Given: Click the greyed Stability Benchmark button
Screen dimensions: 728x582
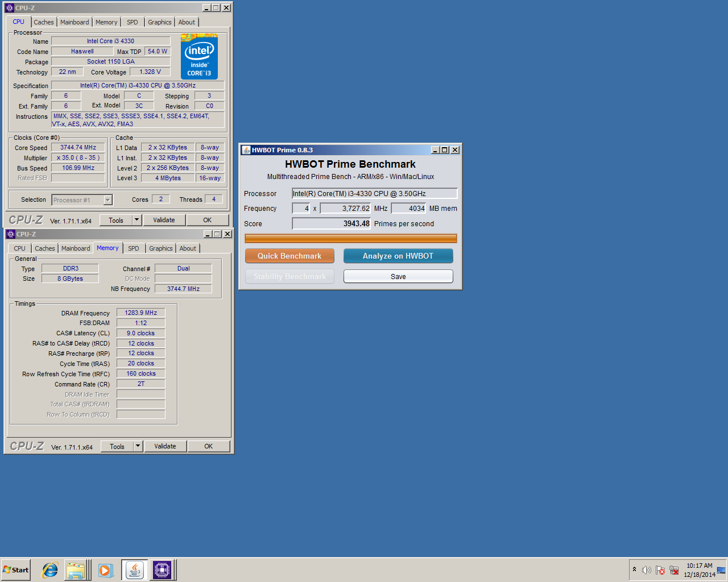Looking at the screenshot, I should pyautogui.click(x=289, y=276).
